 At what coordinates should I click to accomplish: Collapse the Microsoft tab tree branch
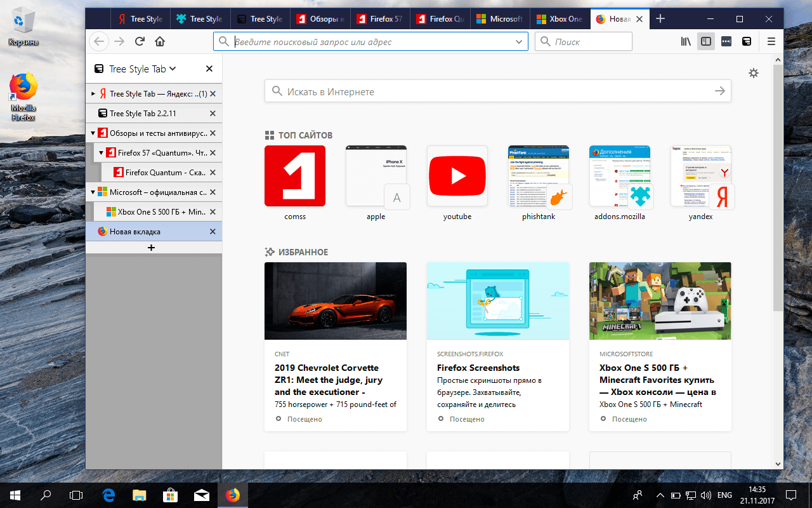click(x=92, y=192)
